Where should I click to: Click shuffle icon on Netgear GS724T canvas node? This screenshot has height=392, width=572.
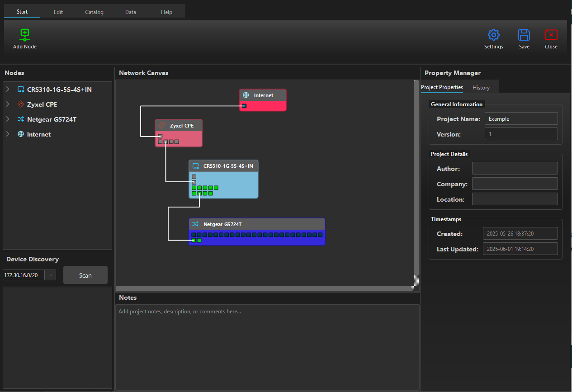pyautogui.click(x=195, y=224)
